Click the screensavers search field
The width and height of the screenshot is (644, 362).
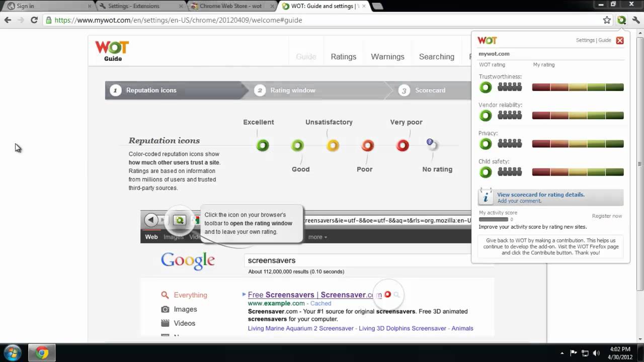357,260
